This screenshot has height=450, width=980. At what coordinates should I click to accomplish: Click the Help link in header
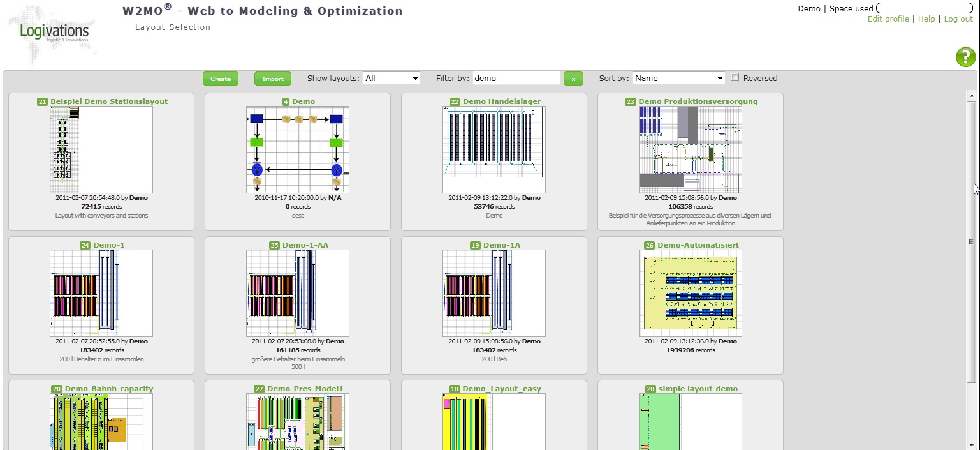(x=926, y=19)
